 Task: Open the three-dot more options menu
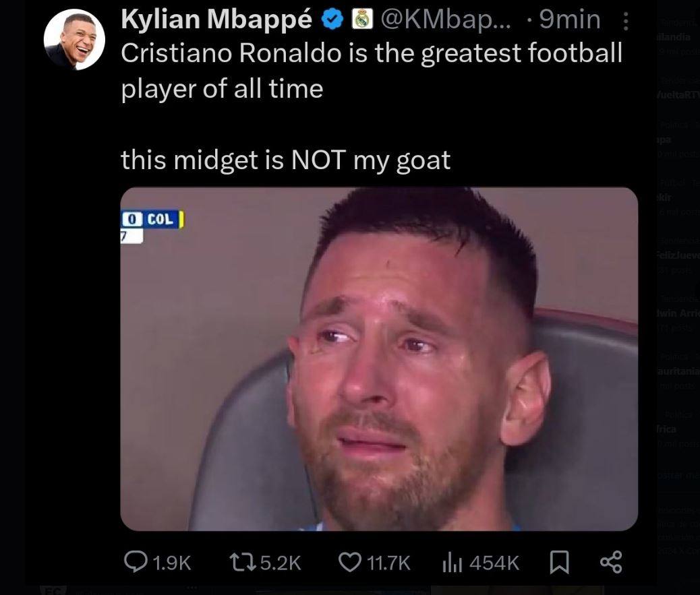pos(626,23)
